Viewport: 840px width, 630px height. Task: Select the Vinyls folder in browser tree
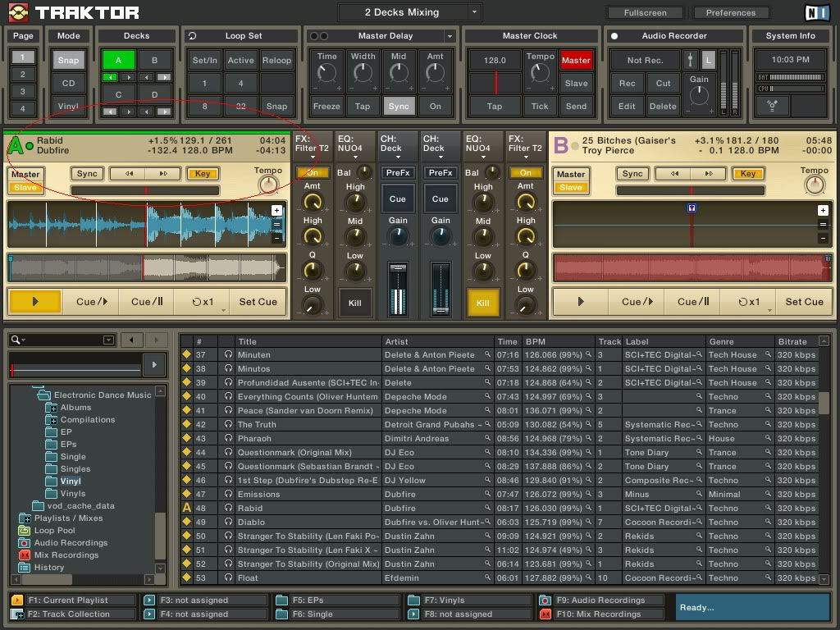click(72, 494)
